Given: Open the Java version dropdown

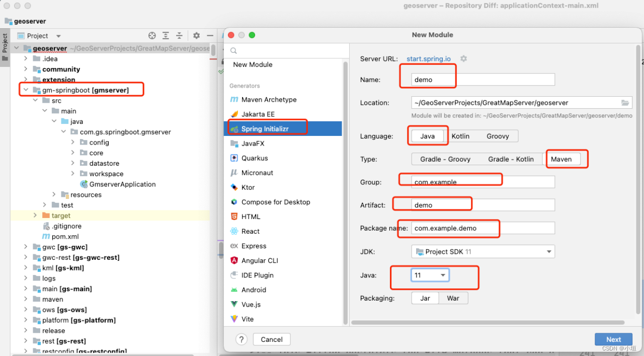Looking at the screenshot, I should pyautogui.click(x=430, y=275).
